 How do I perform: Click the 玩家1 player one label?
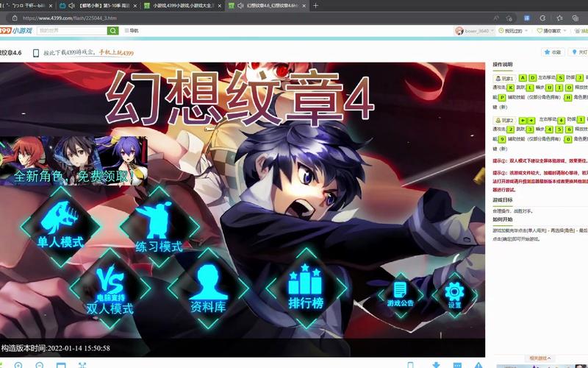click(504, 78)
